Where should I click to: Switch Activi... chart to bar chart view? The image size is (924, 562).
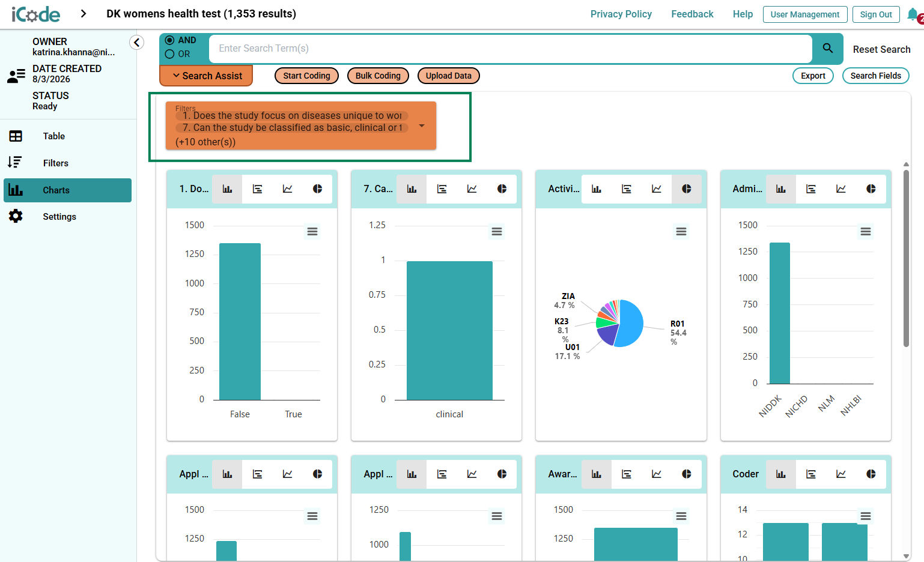click(x=596, y=189)
